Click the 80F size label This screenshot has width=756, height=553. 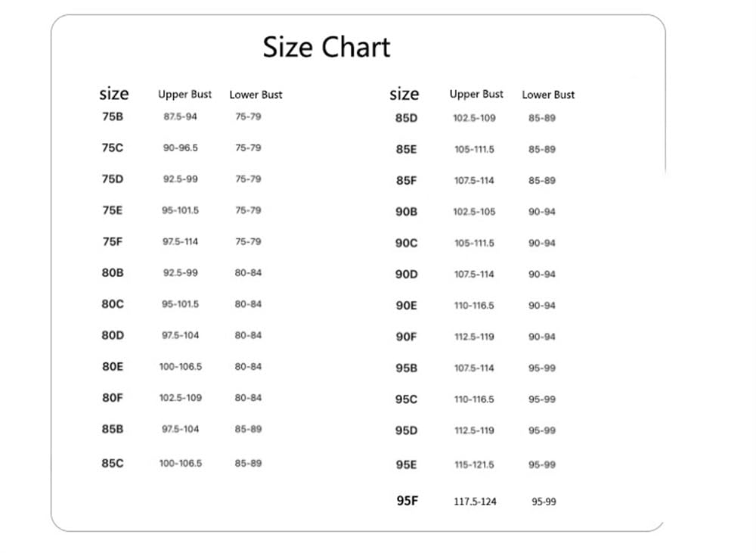coord(113,398)
